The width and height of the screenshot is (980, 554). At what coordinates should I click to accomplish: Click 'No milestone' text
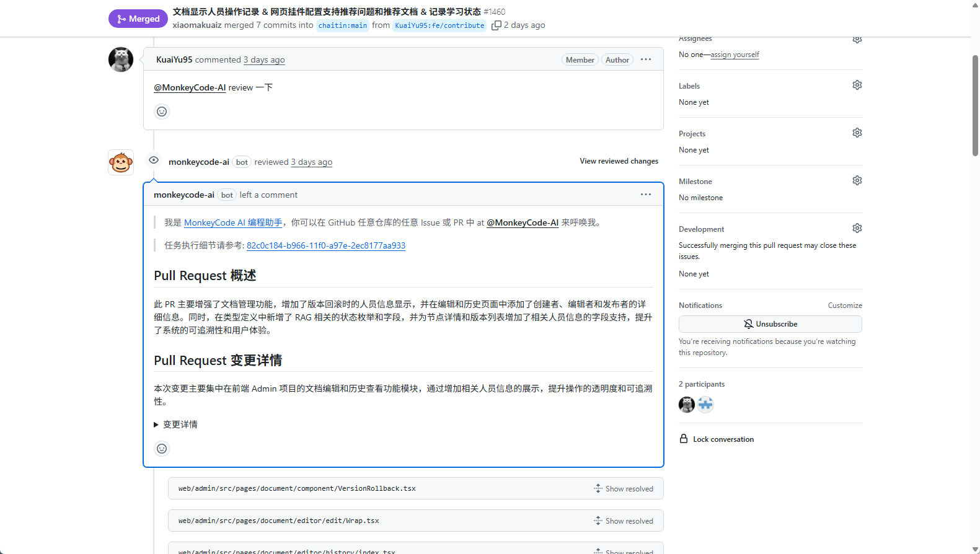pos(700,198)
